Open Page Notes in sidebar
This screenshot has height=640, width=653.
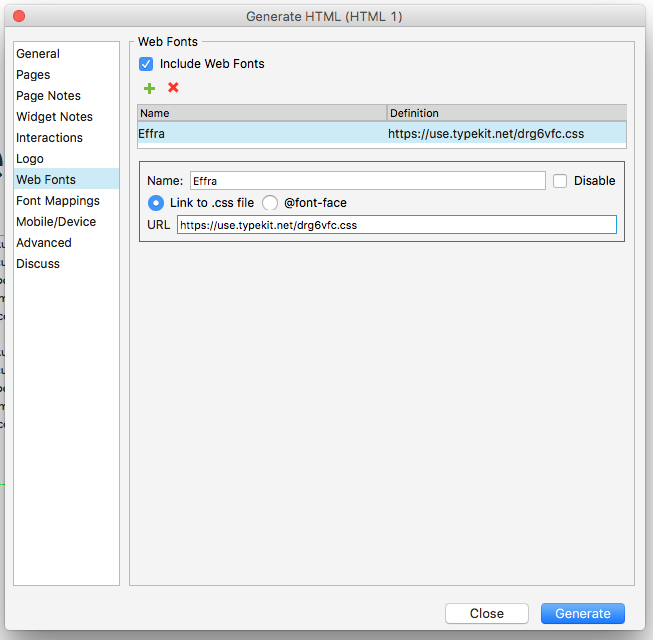48,96
